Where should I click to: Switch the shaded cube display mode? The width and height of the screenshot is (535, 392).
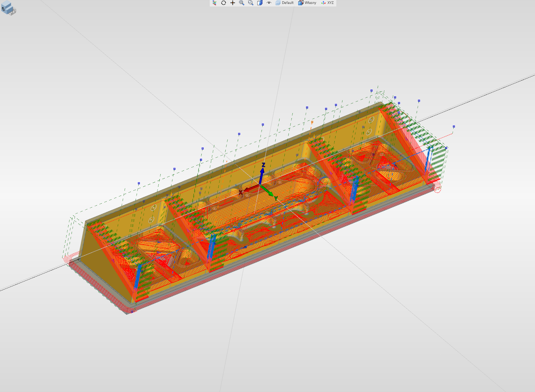click(260, 3)
